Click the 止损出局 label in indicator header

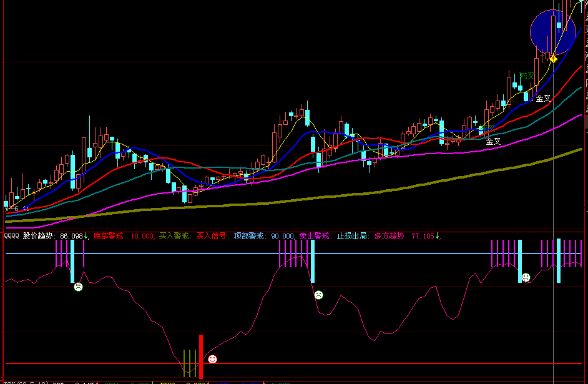click(353, 236)
